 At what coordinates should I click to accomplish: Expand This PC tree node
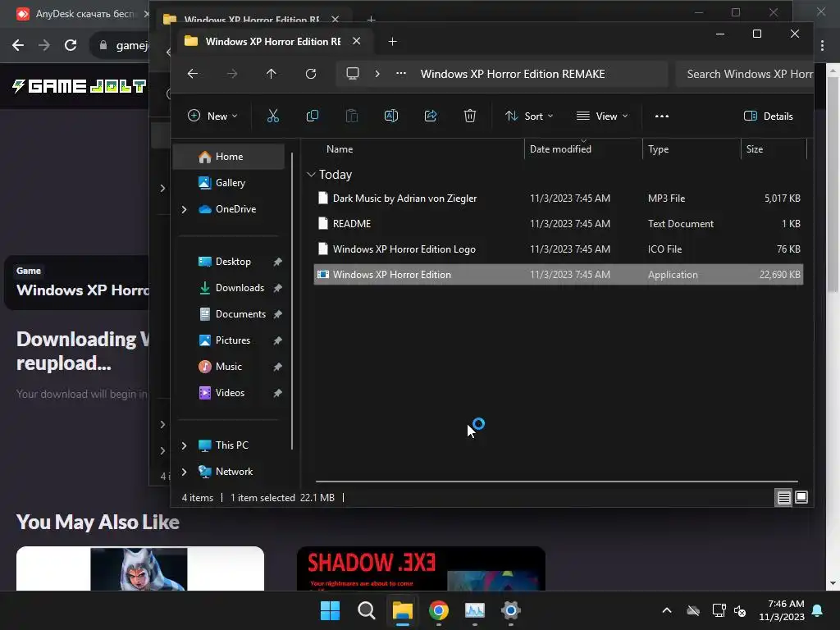185,445
